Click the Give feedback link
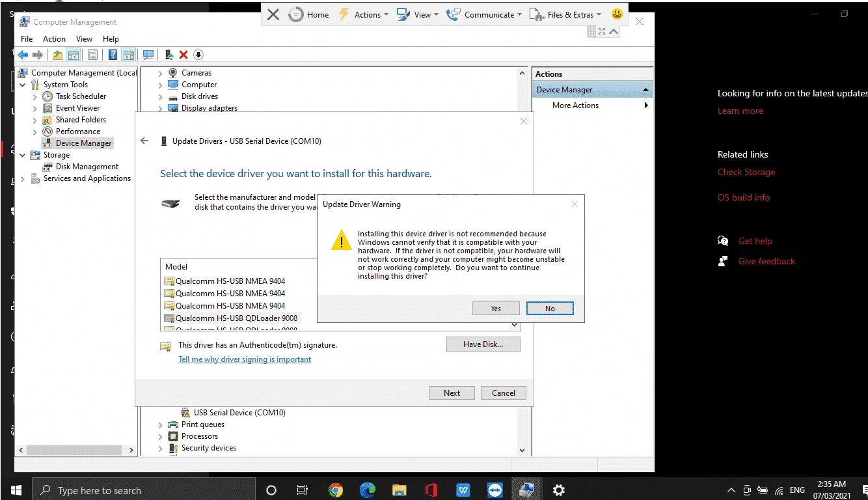 coord(766,261)
